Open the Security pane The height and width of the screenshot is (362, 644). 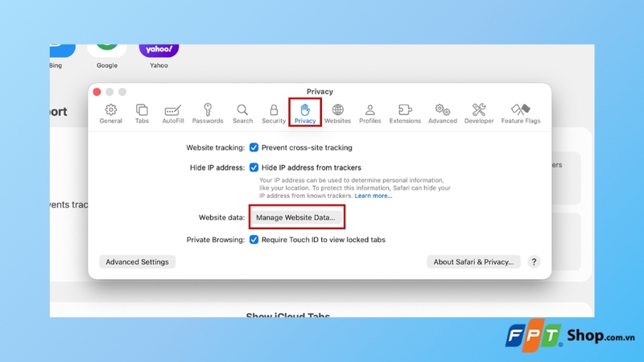pyautogui.click(x=274, y=113)
